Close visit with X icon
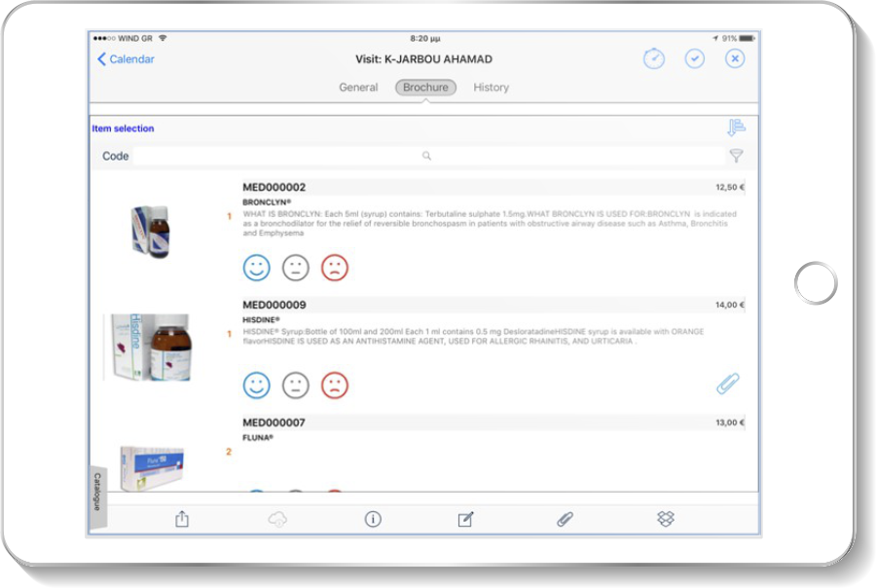 coord(735,58)
